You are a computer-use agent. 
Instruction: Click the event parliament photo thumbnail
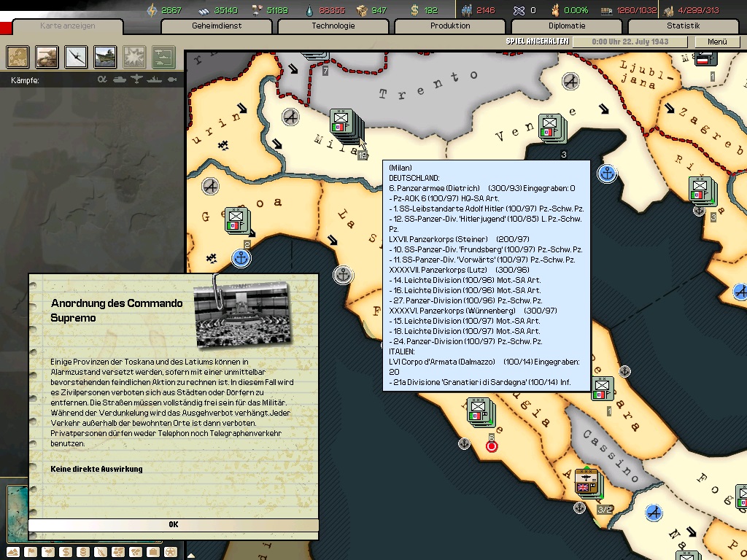[x=243, y=315]
